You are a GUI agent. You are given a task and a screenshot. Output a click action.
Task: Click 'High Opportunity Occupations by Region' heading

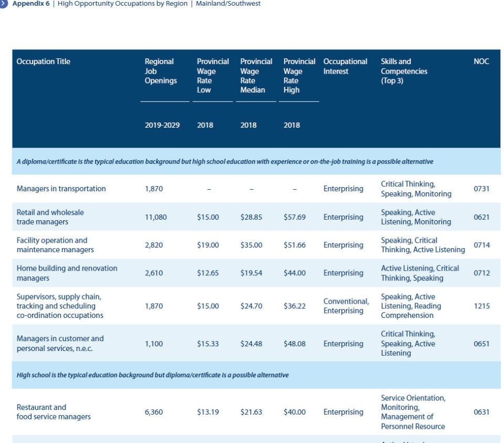click(x=122, y=4)
